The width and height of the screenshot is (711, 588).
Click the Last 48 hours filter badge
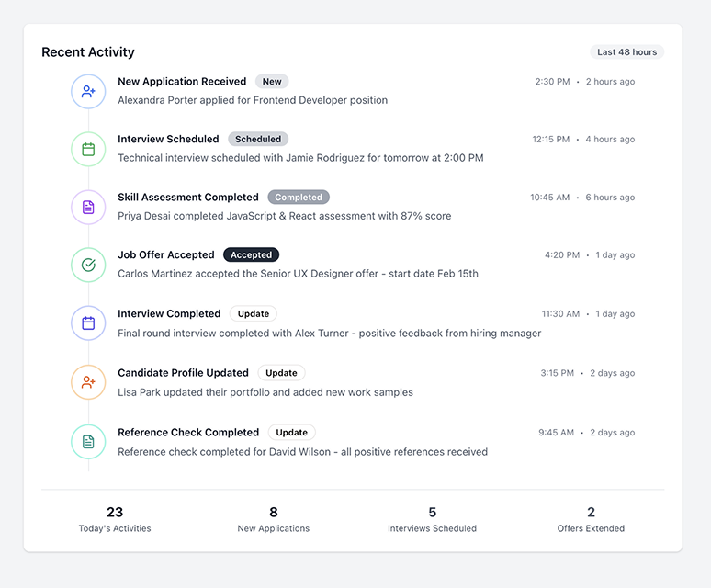click(626, 52)
